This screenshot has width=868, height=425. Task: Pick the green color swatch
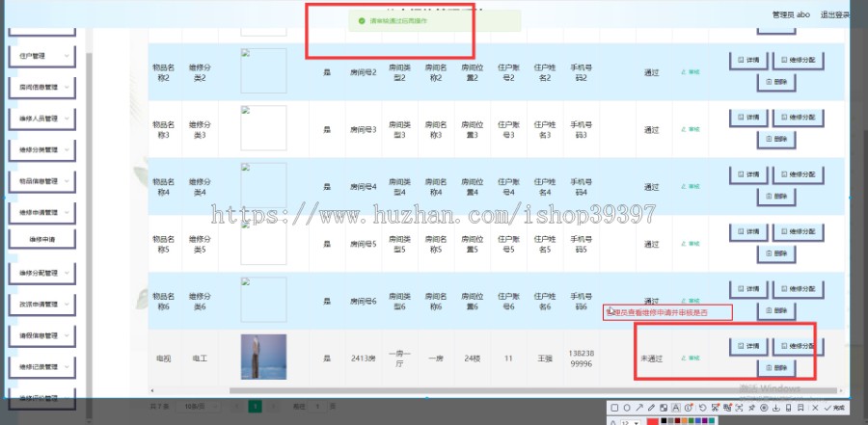coord(691,420)
